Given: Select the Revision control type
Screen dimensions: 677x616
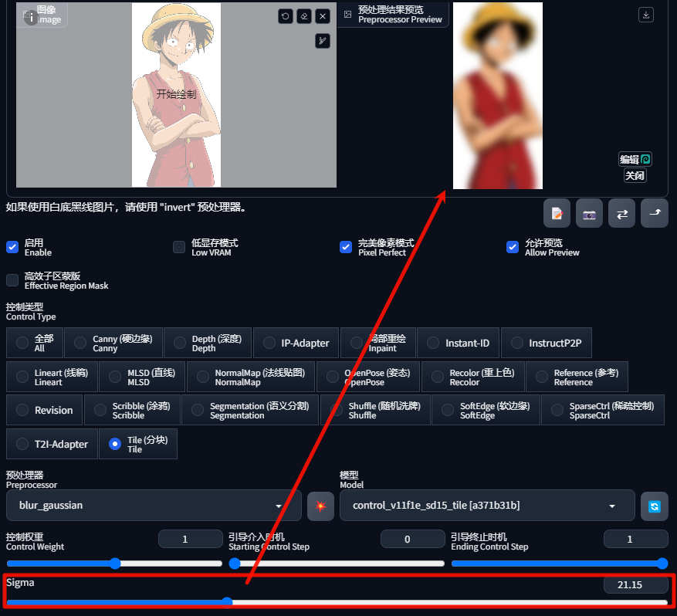Looking at the screenshot, I should pos(45,410).
